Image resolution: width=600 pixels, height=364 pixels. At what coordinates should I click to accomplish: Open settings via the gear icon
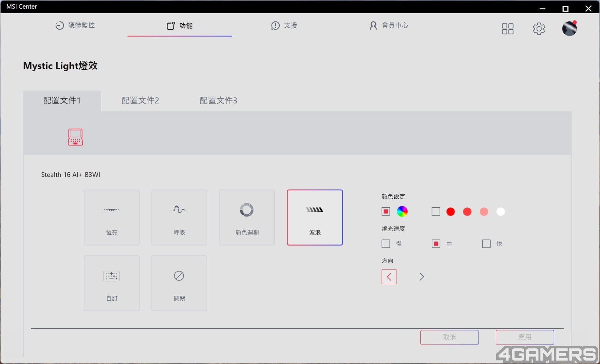(539, 29)
